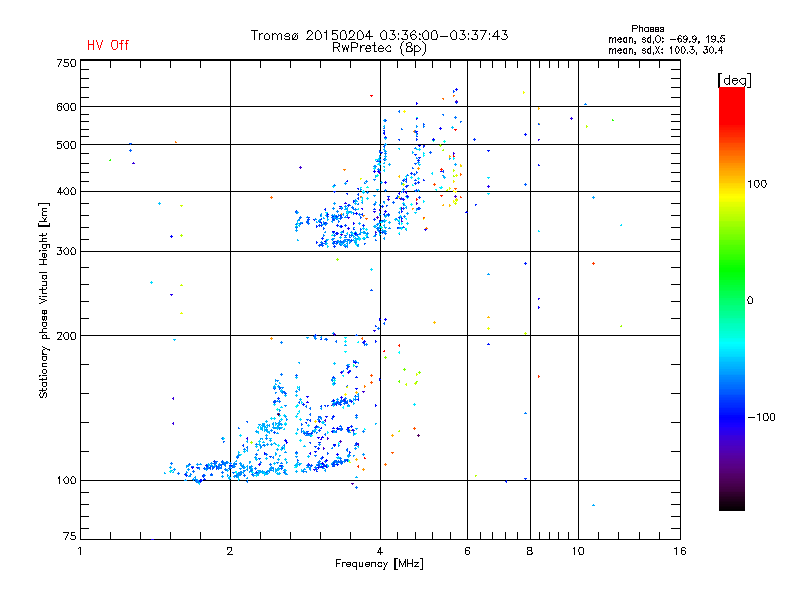Click the colorbar '100' tick label
The width and height of the screenshot is (800, 600).
(757, 184)
